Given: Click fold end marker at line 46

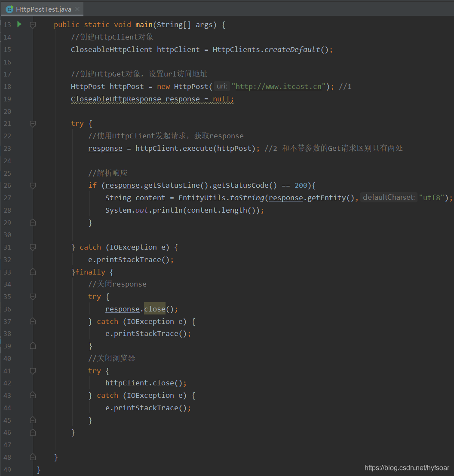Looking at the screenshot, I should 33,432.
